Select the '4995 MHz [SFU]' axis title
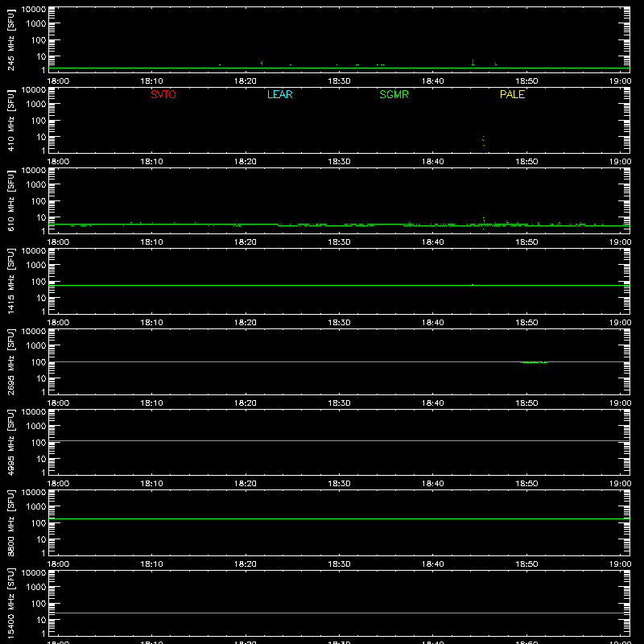Viewport: 644px width, 644px height. [x=10, y=442]
